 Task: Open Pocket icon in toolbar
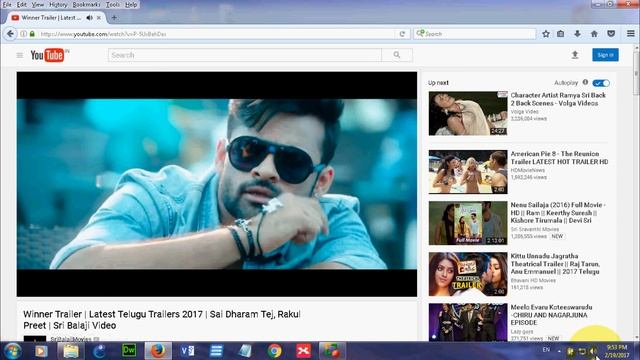click(x=611, y=34)
